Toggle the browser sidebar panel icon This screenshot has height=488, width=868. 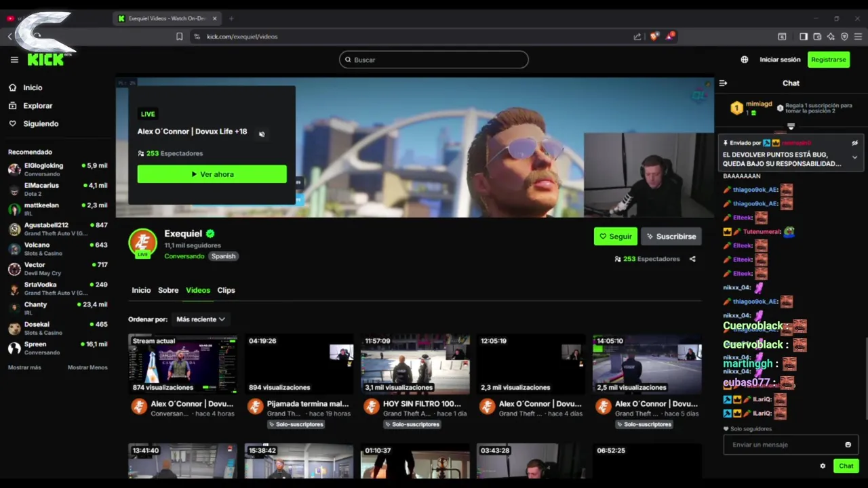click(x=804, y=37)
